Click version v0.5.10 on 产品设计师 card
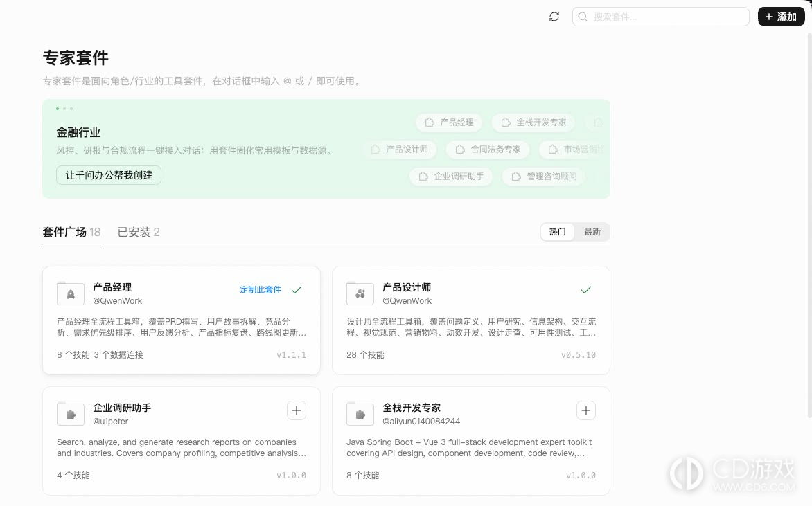Screen dimensions: 812x506 coord(579,355)
